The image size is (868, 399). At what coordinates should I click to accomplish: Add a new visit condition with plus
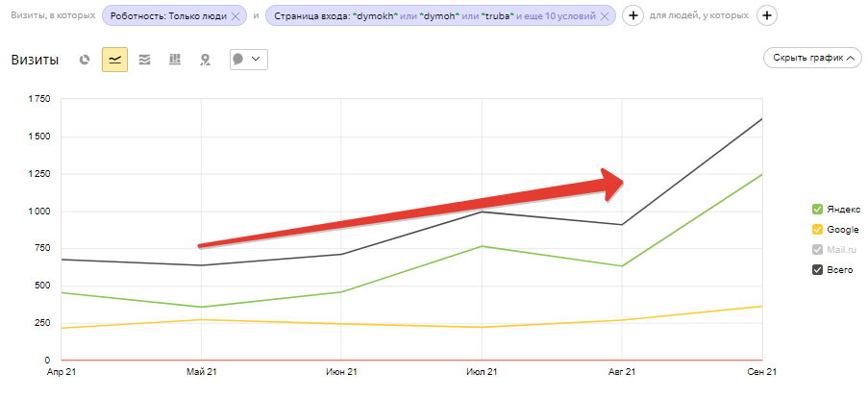coord(632,16)
